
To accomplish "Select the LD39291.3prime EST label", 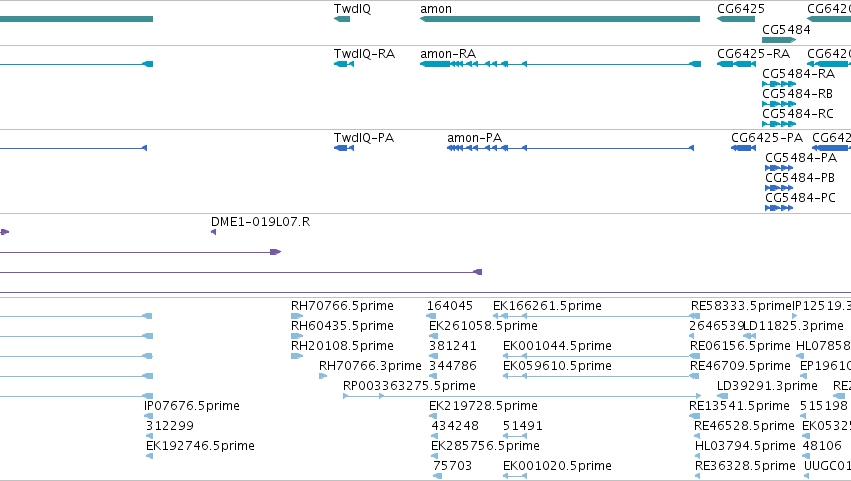I will [x=767, y=387].
